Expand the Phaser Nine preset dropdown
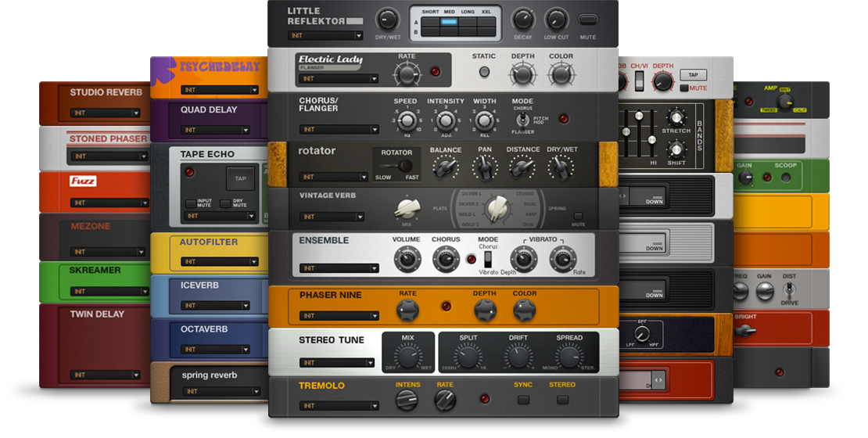 337,316
